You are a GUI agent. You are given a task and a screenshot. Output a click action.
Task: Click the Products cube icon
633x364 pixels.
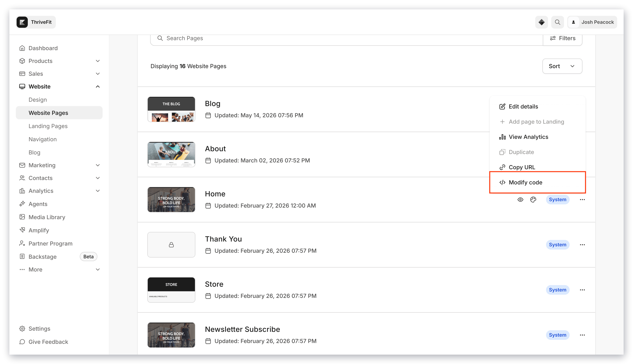[22, 61]
